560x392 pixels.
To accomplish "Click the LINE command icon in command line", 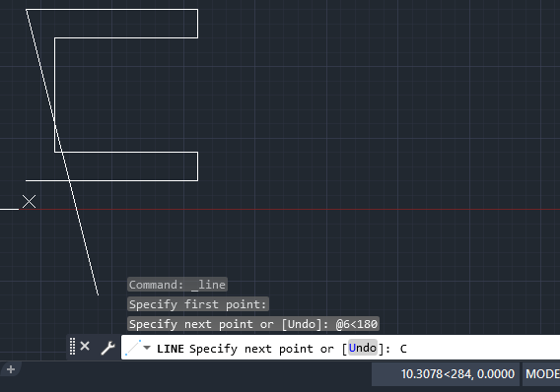I will pos(133,348).
